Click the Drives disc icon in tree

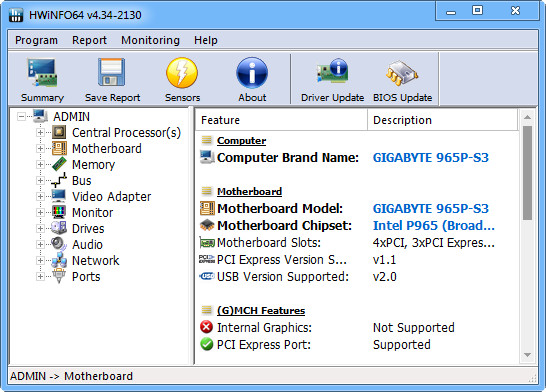click(59, 228)
